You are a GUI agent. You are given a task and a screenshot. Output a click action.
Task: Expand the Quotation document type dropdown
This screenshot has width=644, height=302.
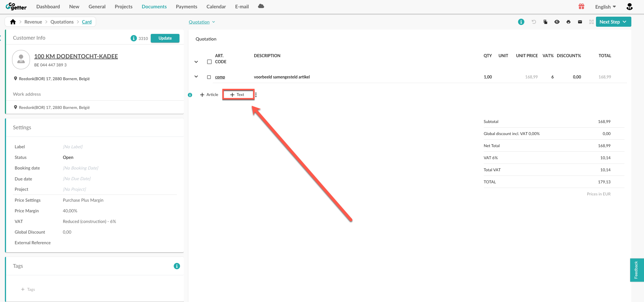[202, 22]
